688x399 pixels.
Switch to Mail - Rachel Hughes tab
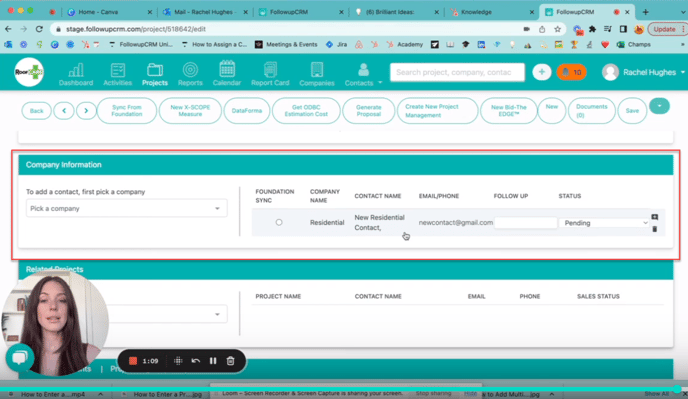[205, 12]
